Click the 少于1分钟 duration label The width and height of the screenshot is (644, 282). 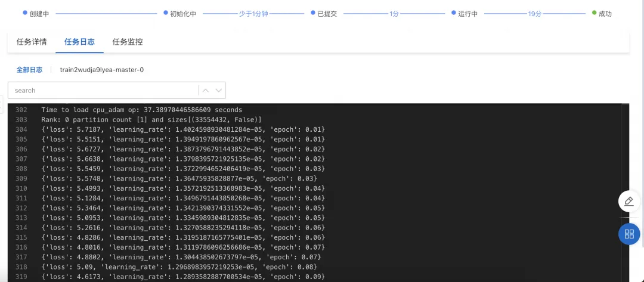(x=253, y=14)
